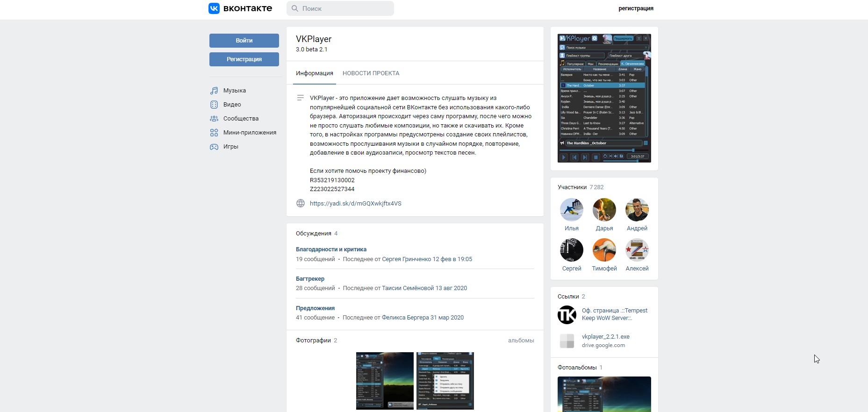
Task: Click the Фотоальбомы 1 heading
Action: pyautogui.click(x=580, y=368)
